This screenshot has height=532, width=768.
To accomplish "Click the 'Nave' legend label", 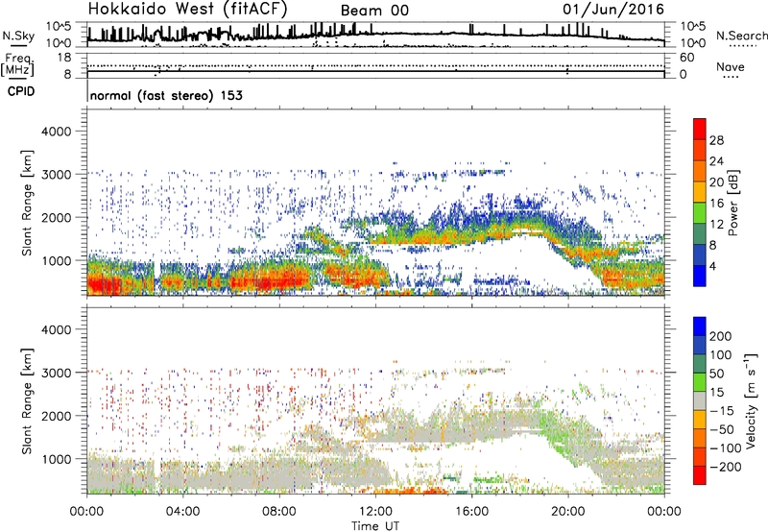I will pos(730,67).
